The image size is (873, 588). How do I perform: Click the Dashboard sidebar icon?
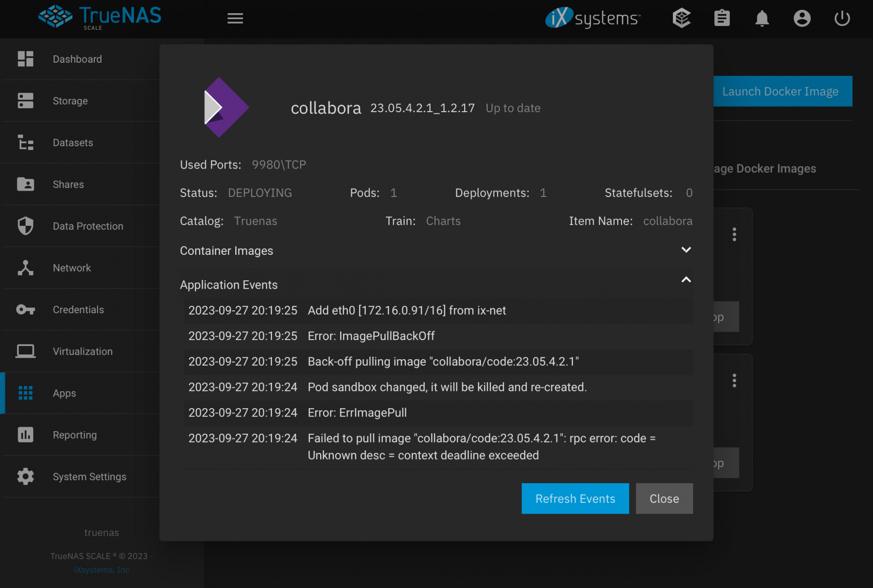click(x=25, y=59)
